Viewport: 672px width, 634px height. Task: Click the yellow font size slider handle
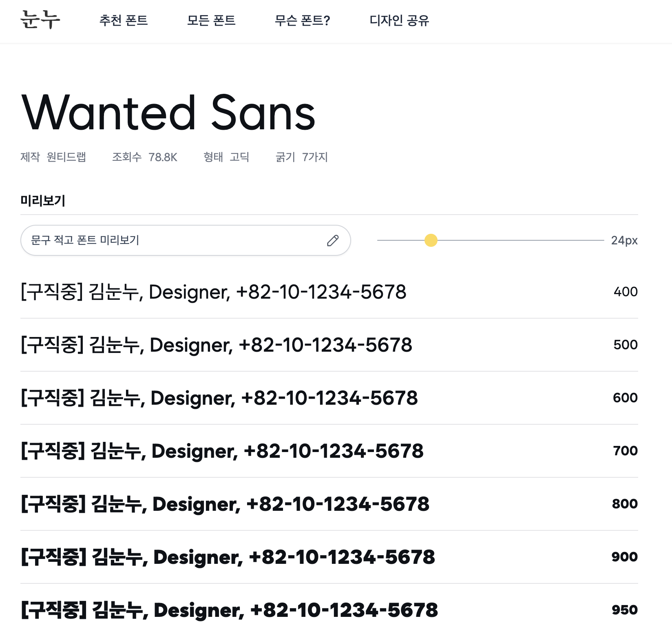[x=431, y=240]
